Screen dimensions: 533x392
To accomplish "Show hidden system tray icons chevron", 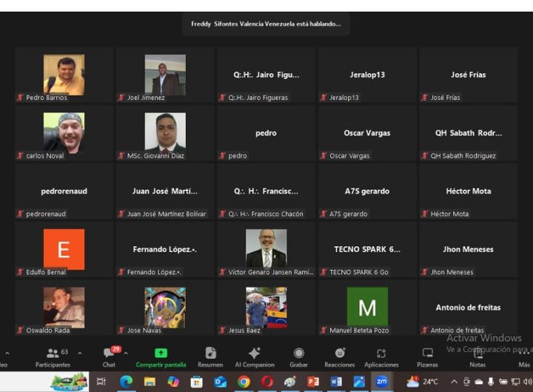I will pyautogui.click(x=454, y=382).
